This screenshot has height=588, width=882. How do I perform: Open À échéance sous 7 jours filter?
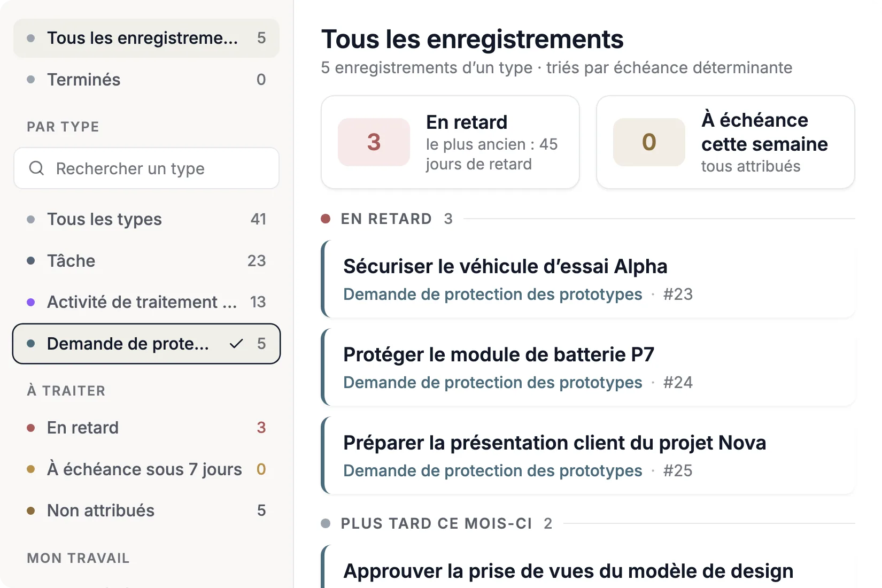(146, 469)
